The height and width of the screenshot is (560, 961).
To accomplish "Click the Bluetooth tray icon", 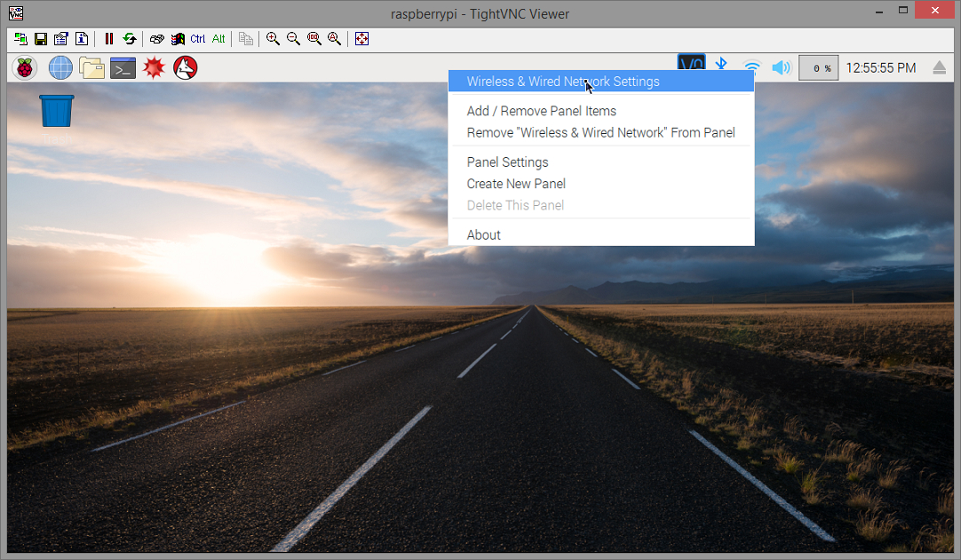I will (721, 64).
